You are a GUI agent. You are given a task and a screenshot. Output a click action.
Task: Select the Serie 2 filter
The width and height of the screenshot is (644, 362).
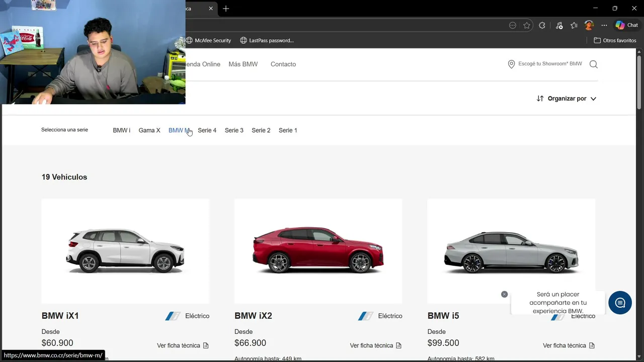pos(261,130)
